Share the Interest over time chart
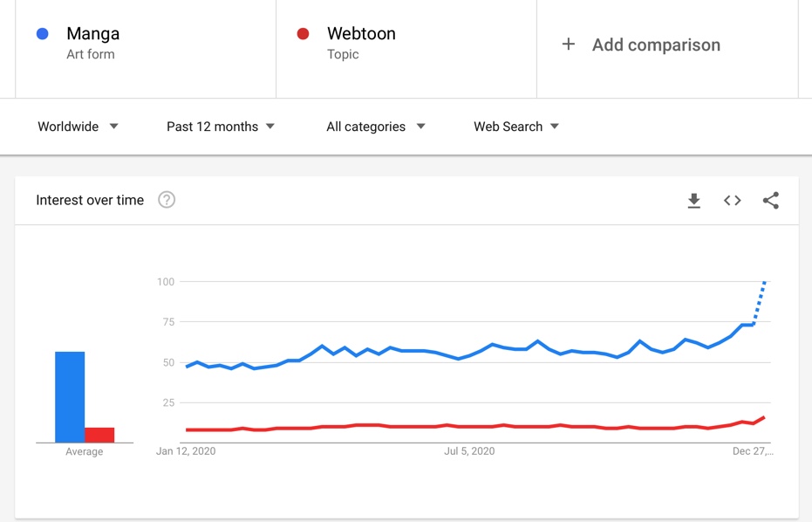The width and height of the screenshot is (812, 522). pos(771,201)
